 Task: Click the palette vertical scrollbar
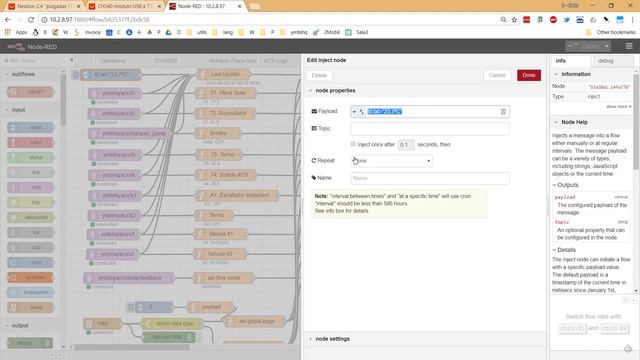pyautogui.click(x=63, y=100)
